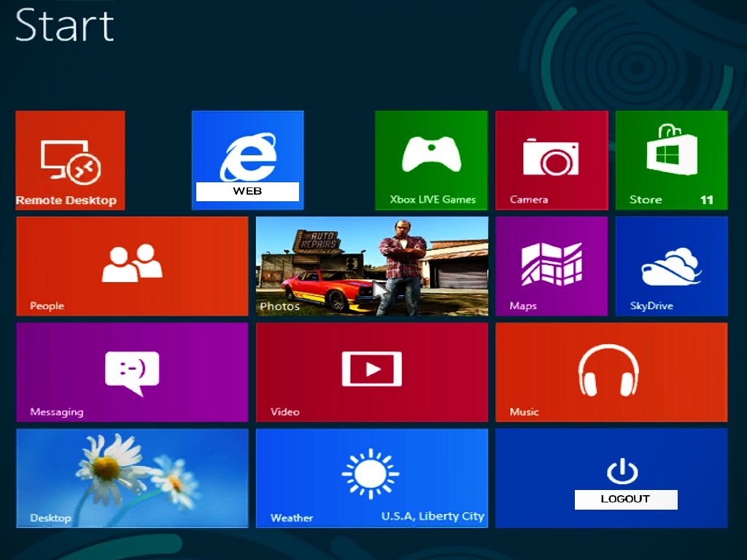Click the Remote Desktop monitor icon
This screenshot has width=747, height=560.
coord(71,162)
